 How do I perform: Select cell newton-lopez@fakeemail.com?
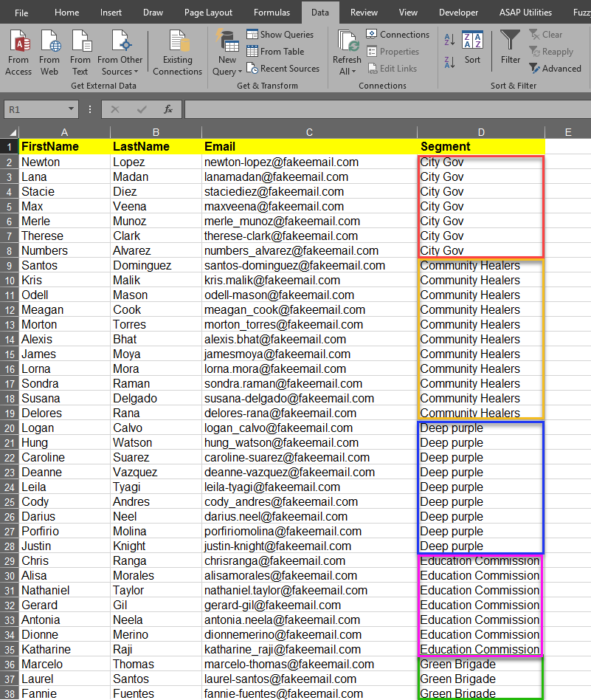coord(309,162)
